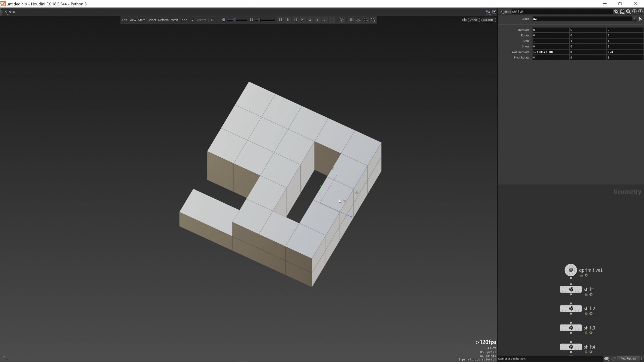Viewport: 644px width, 362px height.
Task: Click the eye-with-T visibility icon in toolbar
Action: (373, 20)
